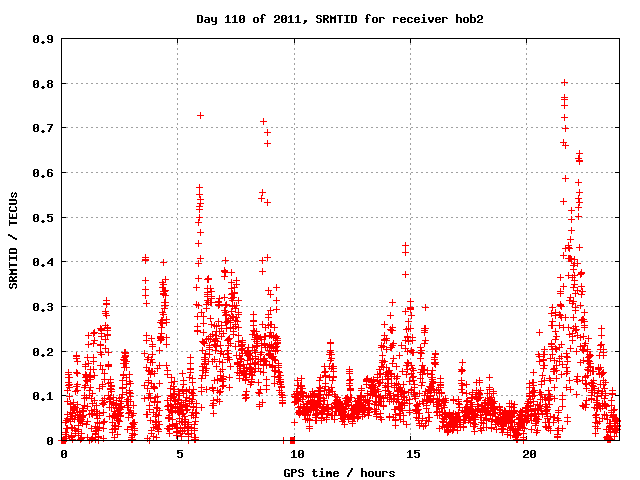Click the x-axis tick label 20
The width and height of the screenshot is (640, 480).
coord(528,454)
